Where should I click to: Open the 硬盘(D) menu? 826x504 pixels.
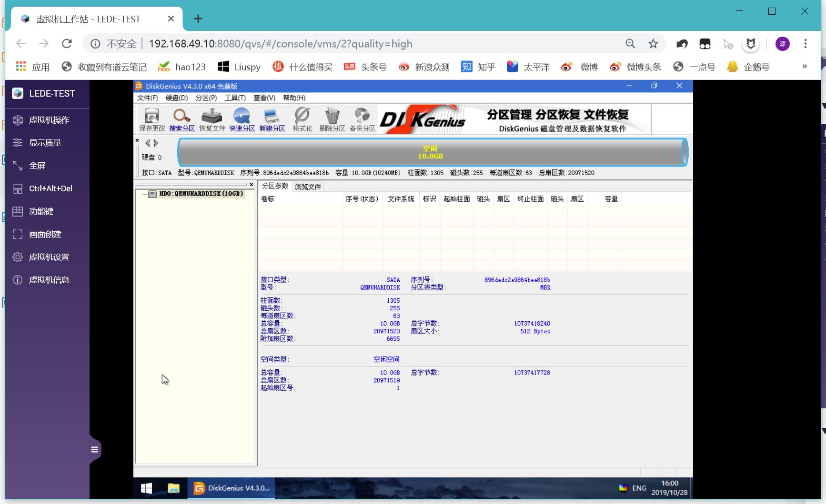pos(177,98)
